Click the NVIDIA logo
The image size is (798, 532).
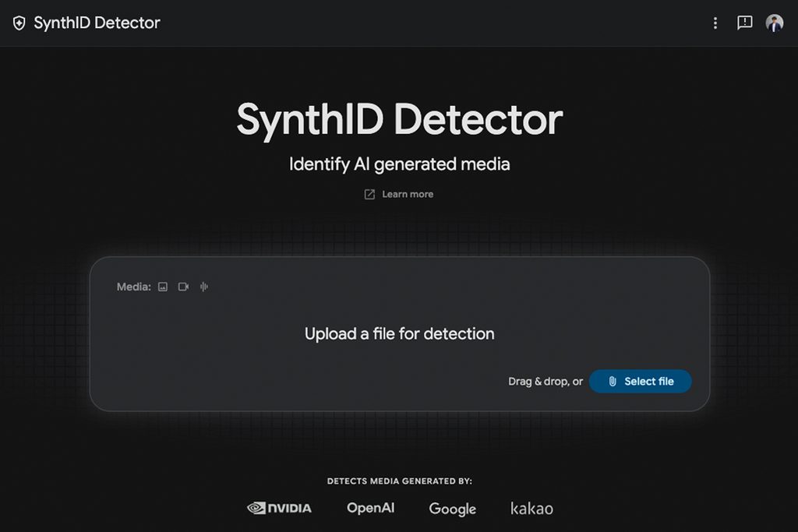pyautogui.click(x=280, y=508)
